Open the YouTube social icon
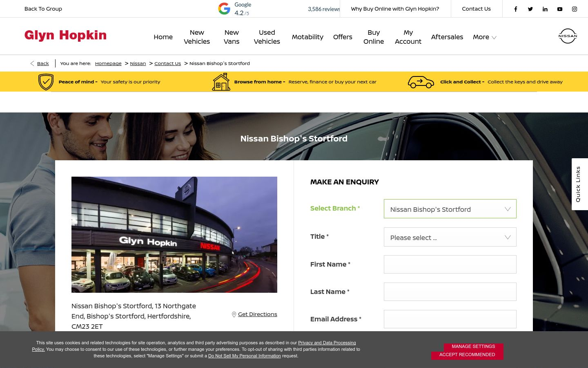 [x=560, y=9]
